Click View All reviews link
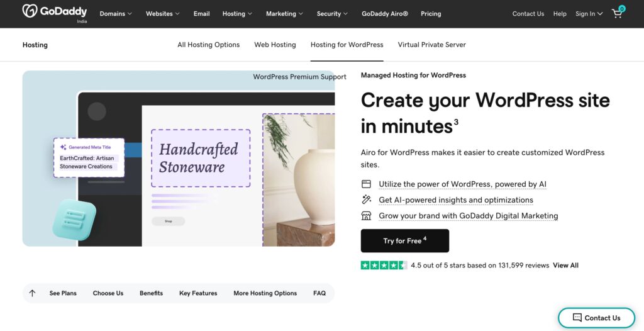 [x=565, y=265]
